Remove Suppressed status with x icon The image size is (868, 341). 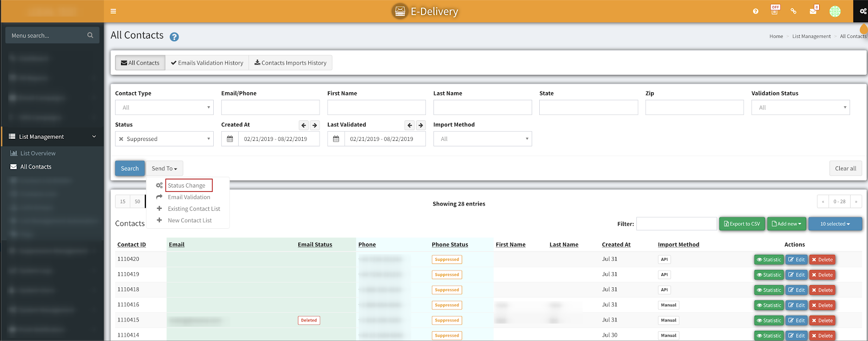121,139
